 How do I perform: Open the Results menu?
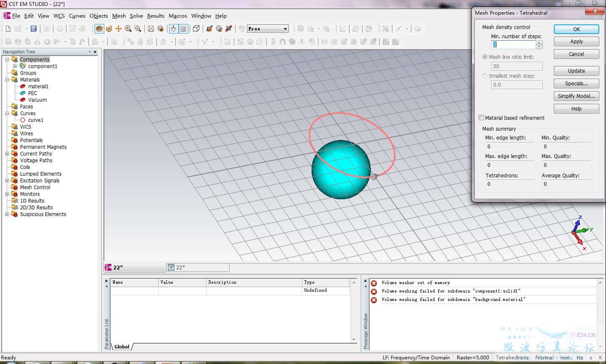(156, 16)
